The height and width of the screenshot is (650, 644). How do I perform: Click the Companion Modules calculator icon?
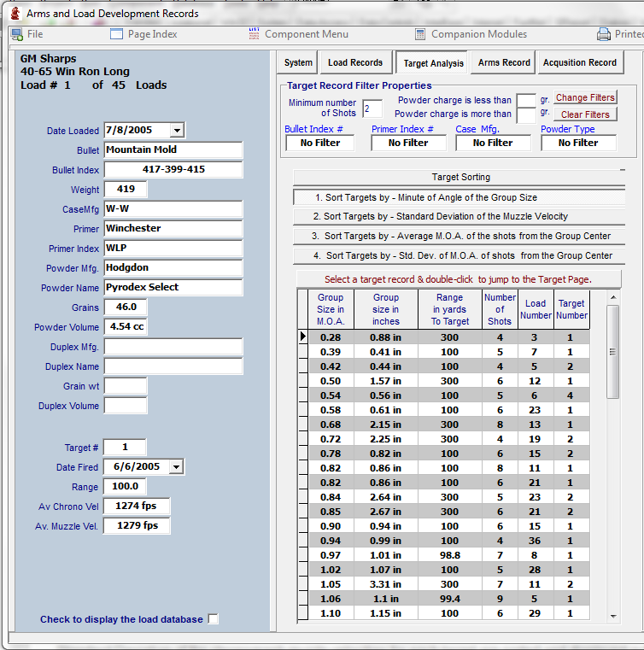[x=420, y=34]
